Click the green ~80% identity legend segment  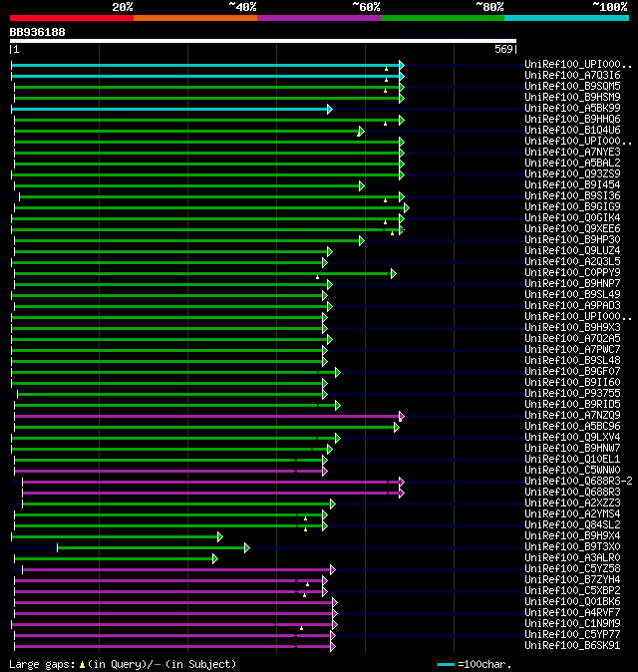[x=443, y=18]
